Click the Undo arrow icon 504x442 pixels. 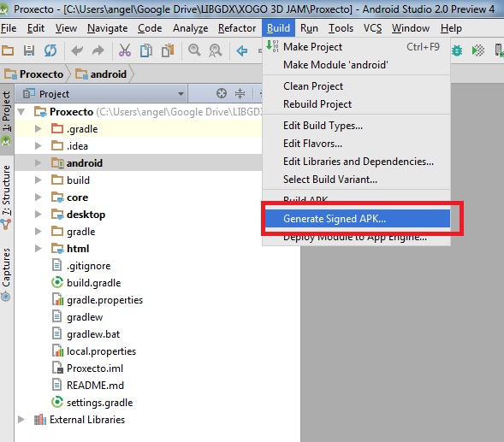pyautogui.click(x=77, y=50)
